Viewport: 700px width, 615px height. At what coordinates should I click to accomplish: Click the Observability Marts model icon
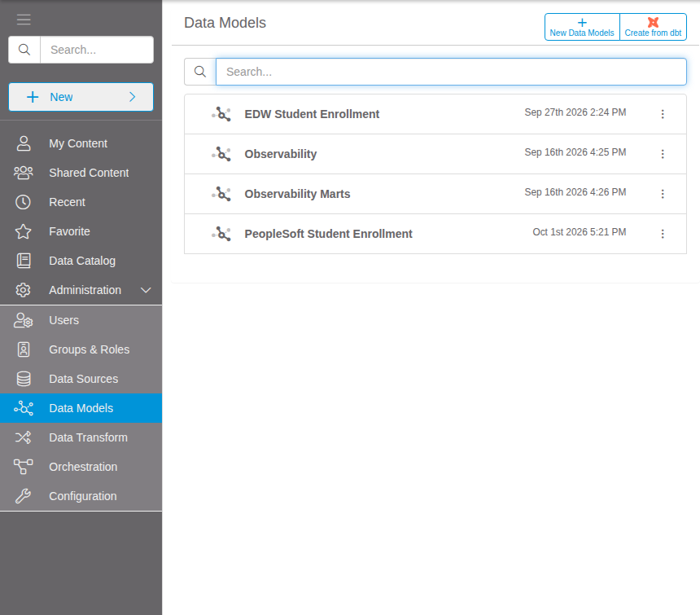(221, 194)
